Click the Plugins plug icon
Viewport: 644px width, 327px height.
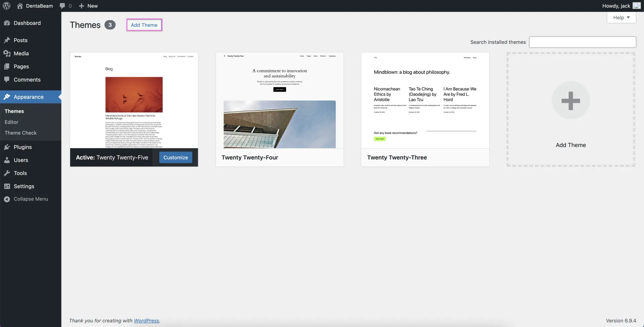point(7,147)
